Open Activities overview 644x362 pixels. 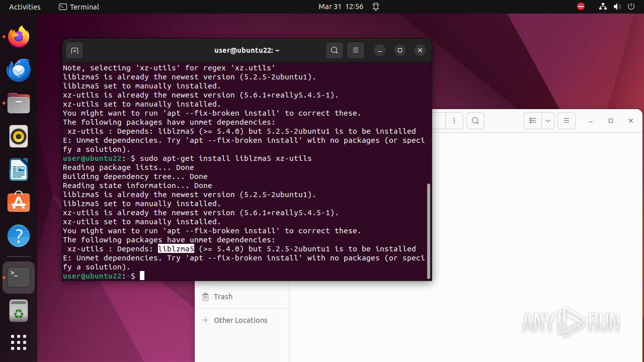tap(25, 7)
